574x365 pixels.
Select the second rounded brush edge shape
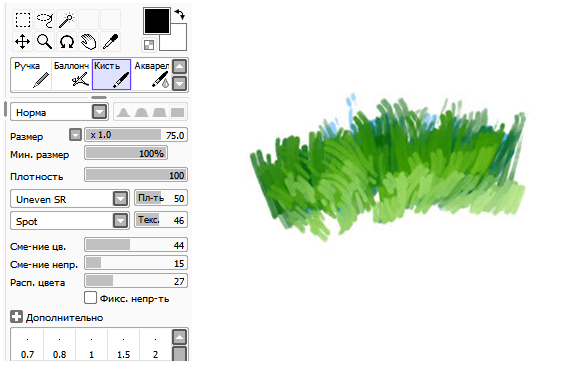(141, 112)
